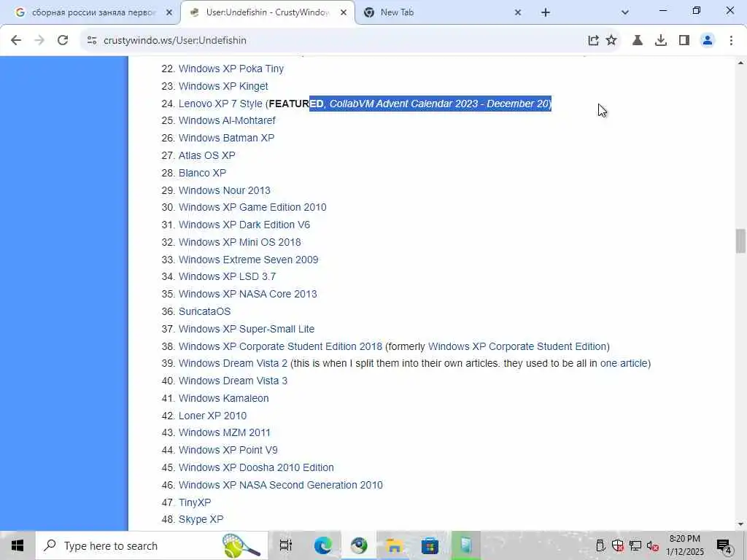This screenshot has height=560, width=747.
Task: Click the tennis racket search highlight icon
Action: (x=241, y=545)
